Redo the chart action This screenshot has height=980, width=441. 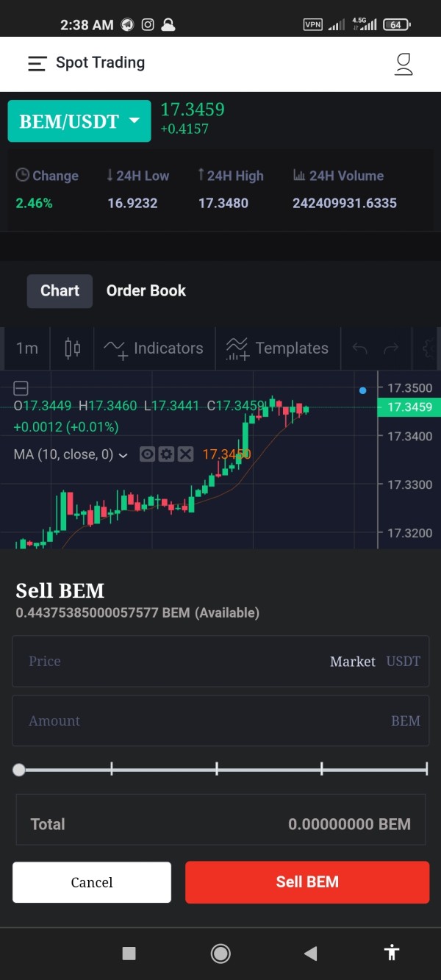click(x=392, y=348)
